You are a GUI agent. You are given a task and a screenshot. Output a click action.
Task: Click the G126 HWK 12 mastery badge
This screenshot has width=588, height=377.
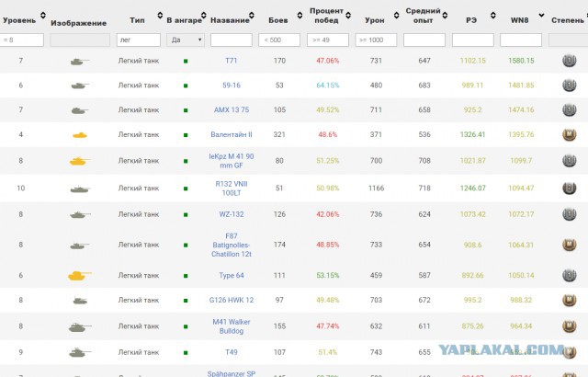(x=569, y=300)
